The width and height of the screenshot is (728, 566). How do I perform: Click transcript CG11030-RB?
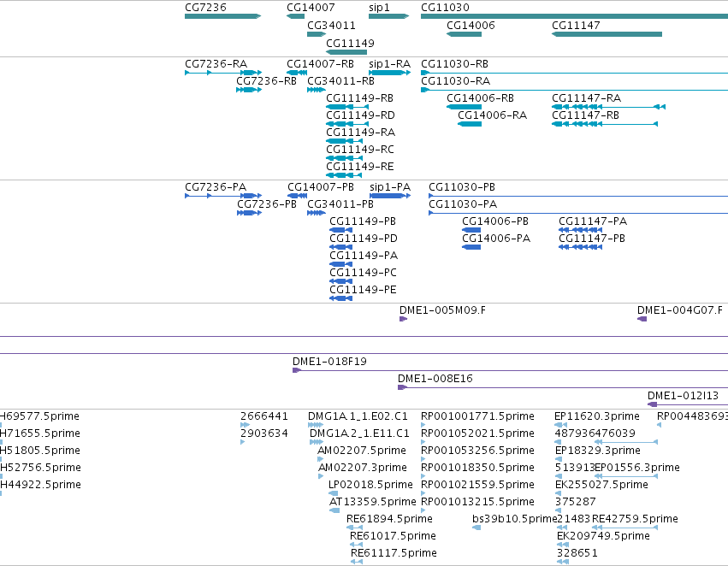point(454,63)
